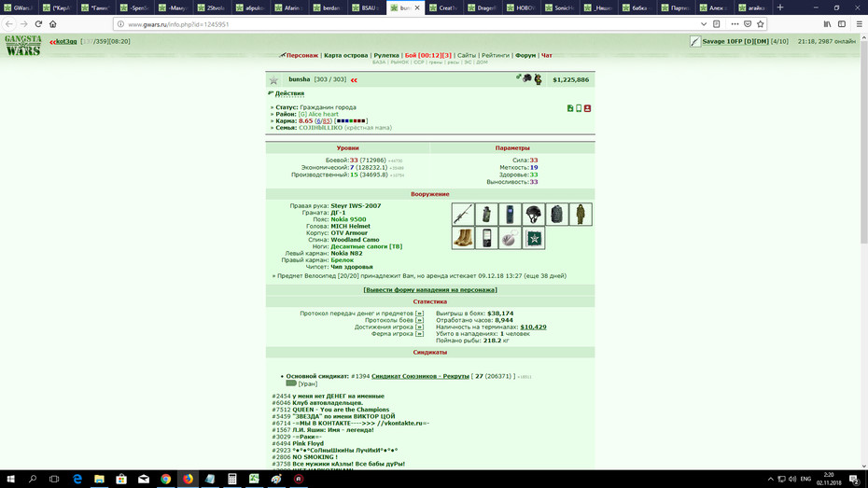Screen dimensions: 868x488
Task: Open Google Chrome from the taskbar
Action: tap(165, 480)
